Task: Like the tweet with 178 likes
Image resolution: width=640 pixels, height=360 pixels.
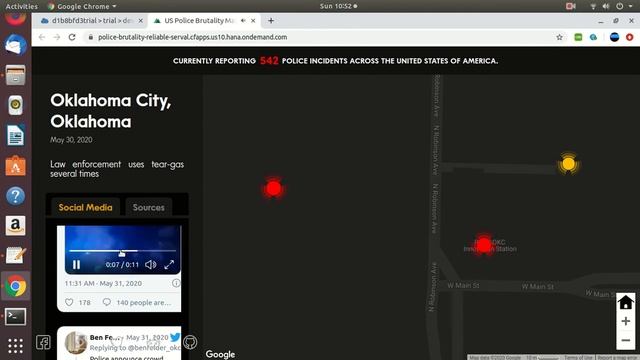Action: 69,302
